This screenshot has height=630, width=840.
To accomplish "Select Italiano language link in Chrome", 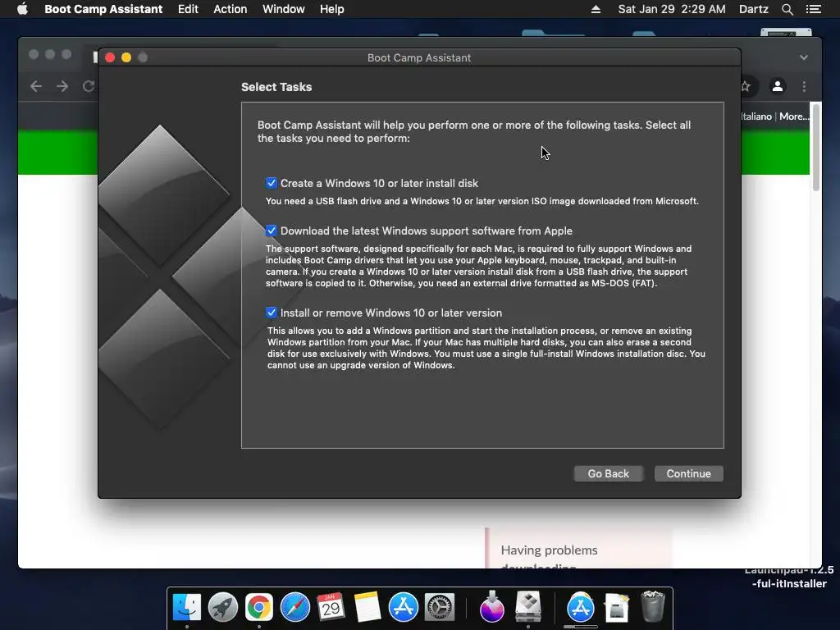I will tap(756, 116).
